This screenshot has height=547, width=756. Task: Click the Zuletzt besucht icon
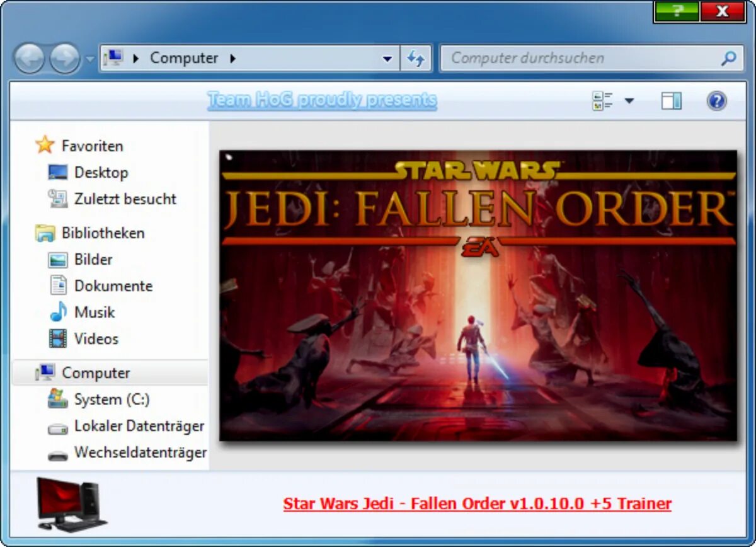pyautogui.click(x=58, y=199)
